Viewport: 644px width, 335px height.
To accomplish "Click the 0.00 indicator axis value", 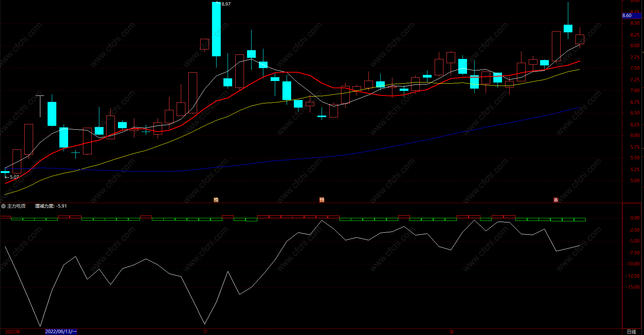I will point(635,218).
